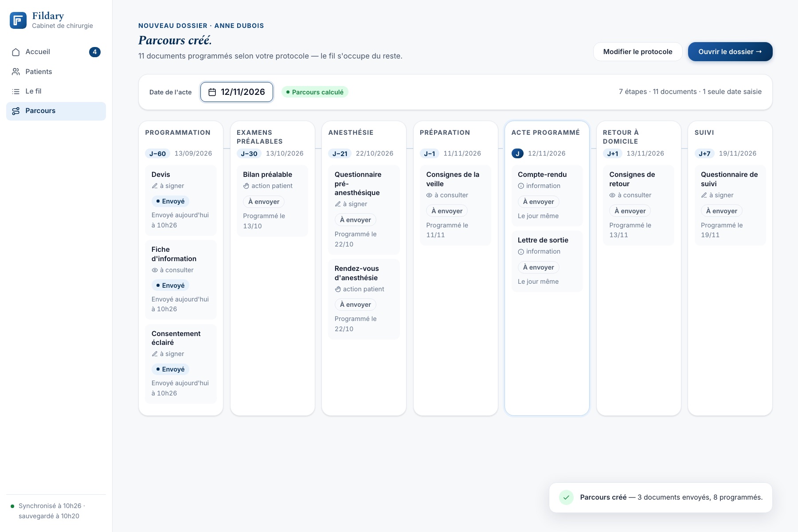Click the J−60 stage badge
The width and height of the screenshot is (798, 532).
pyautogui.click(x=157, y=154)
